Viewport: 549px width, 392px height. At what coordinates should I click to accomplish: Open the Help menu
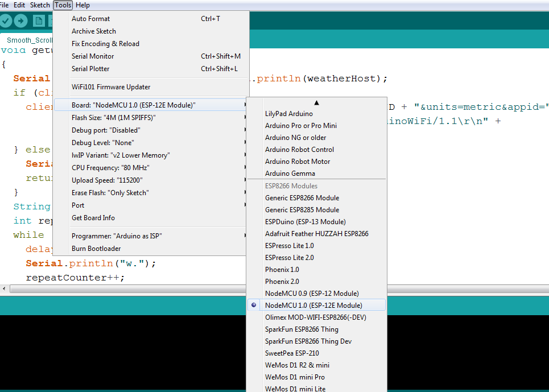coord(82,5)
